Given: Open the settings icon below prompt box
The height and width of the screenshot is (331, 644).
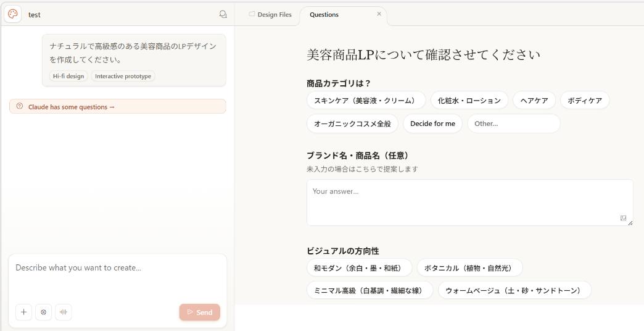Looking at the screenshot, I should point(44,312).
